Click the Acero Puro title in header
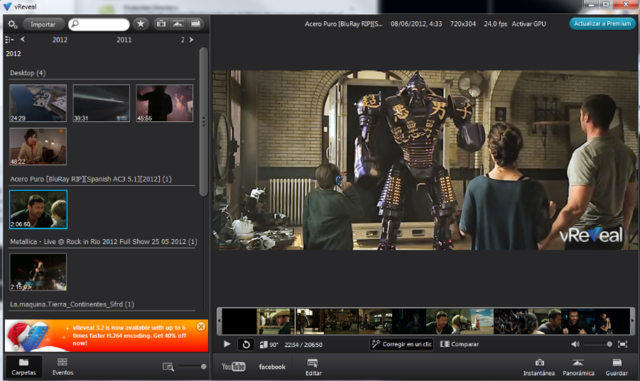This screenshot has width=640, height=381. (x=343, y=24)
